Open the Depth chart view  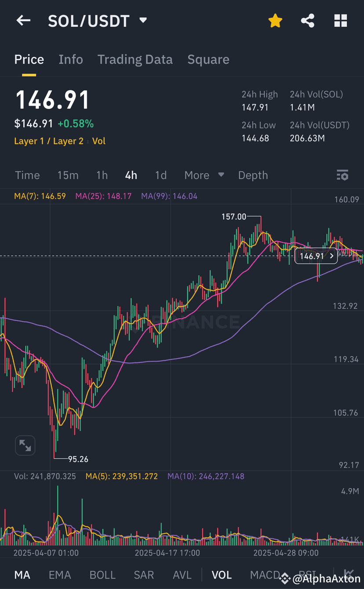point(253,175)
